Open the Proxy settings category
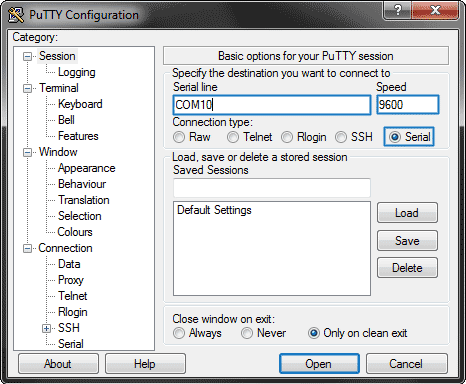The image size is (466, 384). click(70, 280)
